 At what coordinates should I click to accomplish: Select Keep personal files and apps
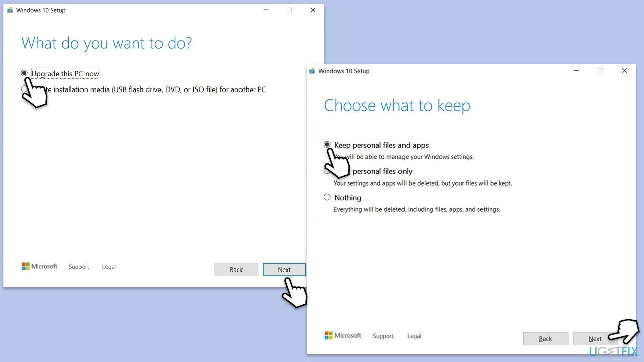tap(376, 145)
